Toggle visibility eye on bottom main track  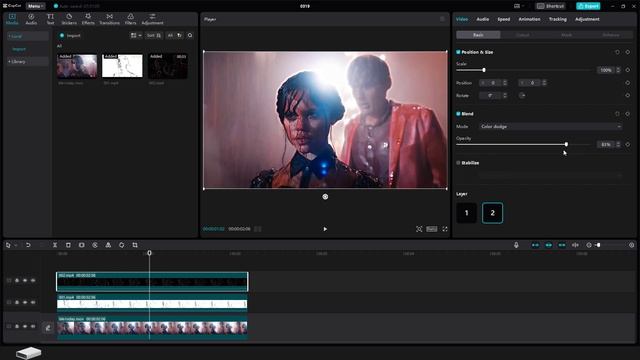25,327
